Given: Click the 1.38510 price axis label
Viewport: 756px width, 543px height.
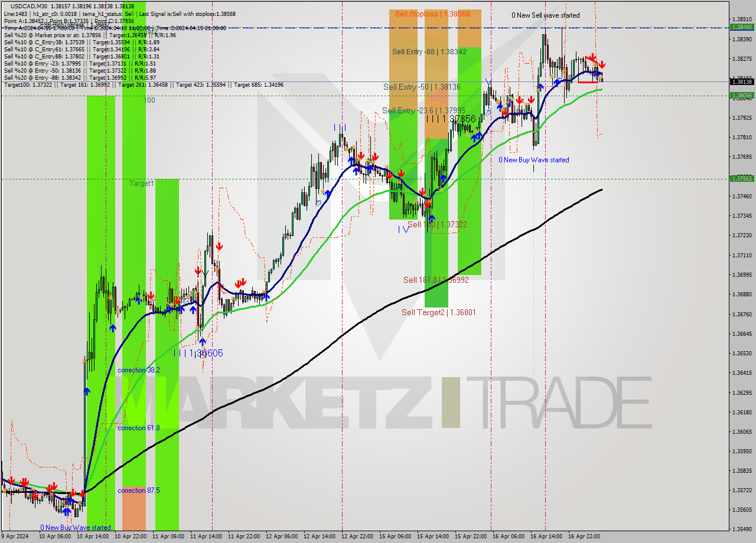Looking at the screenshot, I should pyautogui.click(x=741, y=19).
